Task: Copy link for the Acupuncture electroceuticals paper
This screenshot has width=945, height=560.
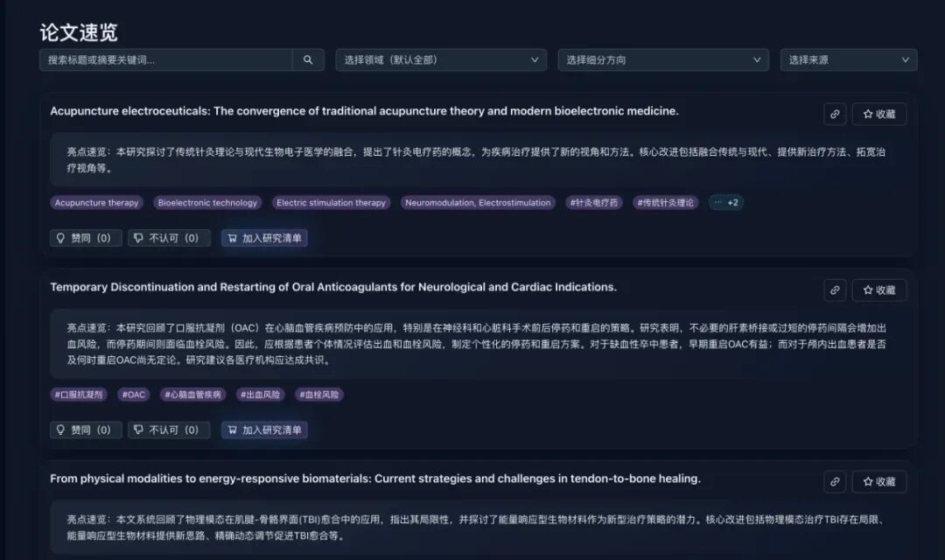Action: [835, 114]
